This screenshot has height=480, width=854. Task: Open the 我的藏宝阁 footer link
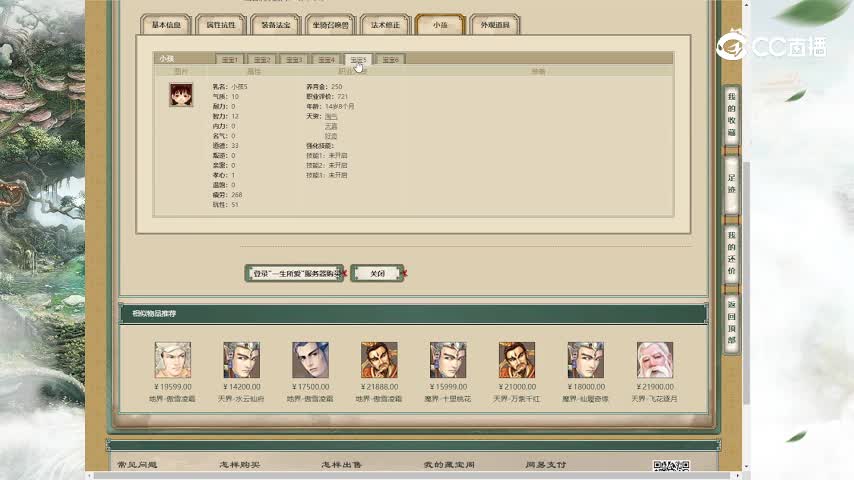click(x=449, y=465)
